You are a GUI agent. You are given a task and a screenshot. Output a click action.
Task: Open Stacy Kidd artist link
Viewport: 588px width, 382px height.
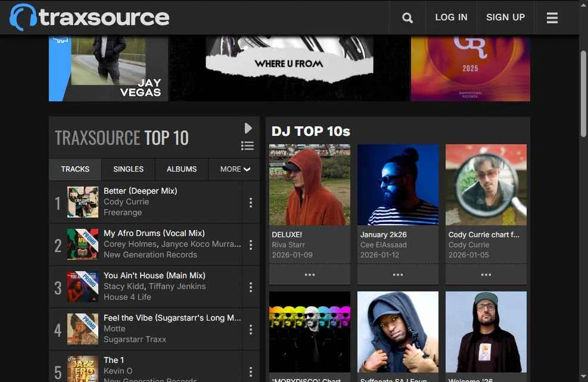click(x=124, y=286)
